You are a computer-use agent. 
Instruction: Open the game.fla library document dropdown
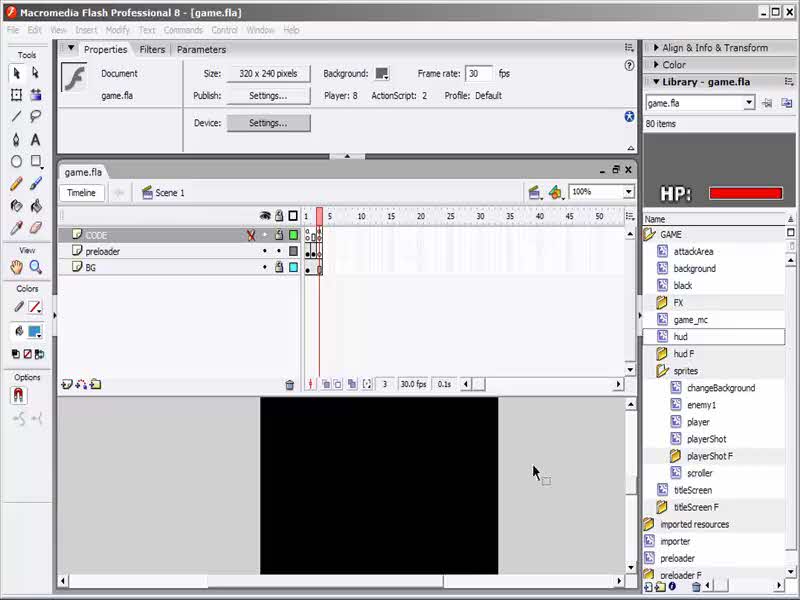coord(748,103)
